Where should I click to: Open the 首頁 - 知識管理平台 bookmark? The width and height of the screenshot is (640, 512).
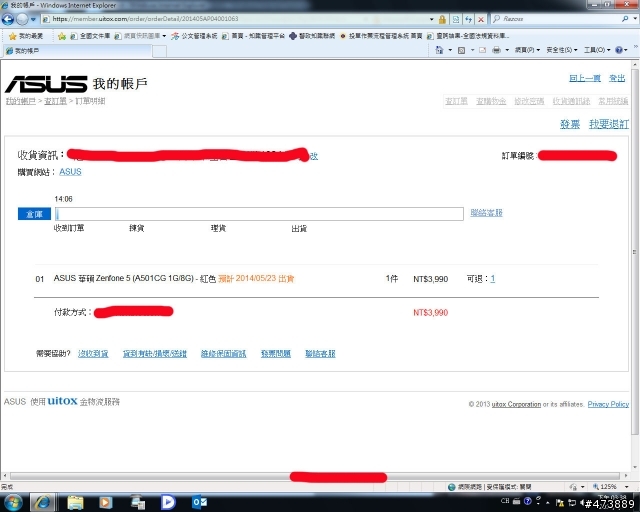(253, 36)
